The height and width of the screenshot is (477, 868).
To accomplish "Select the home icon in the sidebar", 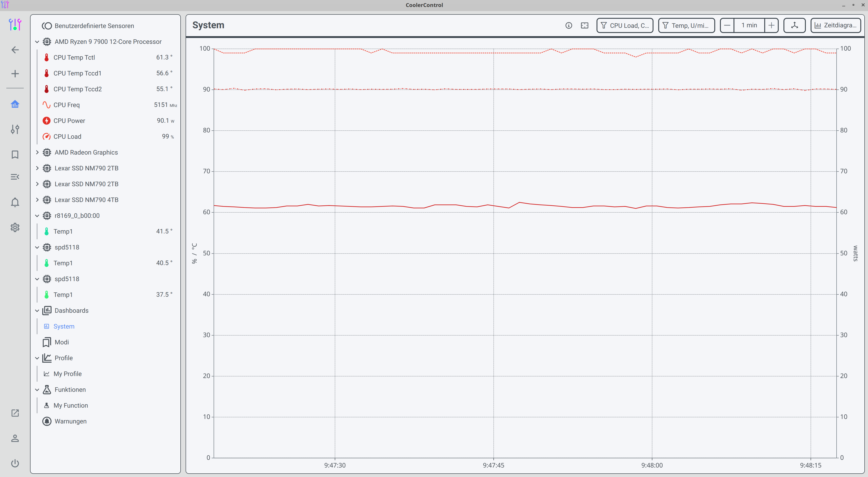I will coord(15,104).
